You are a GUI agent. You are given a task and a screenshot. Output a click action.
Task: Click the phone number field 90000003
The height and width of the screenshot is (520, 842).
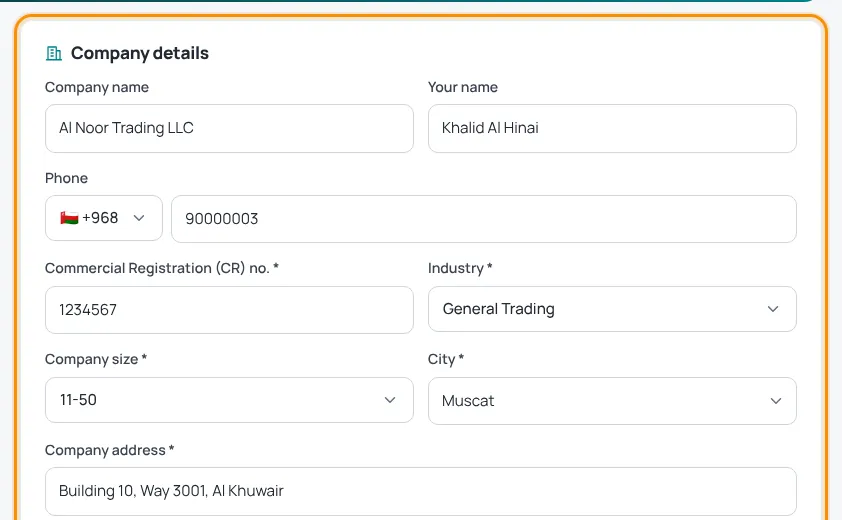[484, 219]
